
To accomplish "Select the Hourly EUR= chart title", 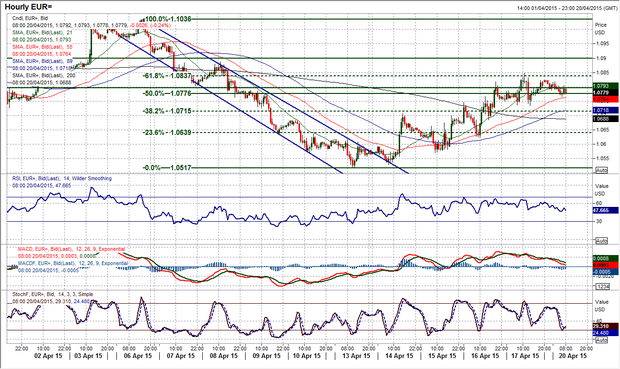I will [x=28, y=7].
